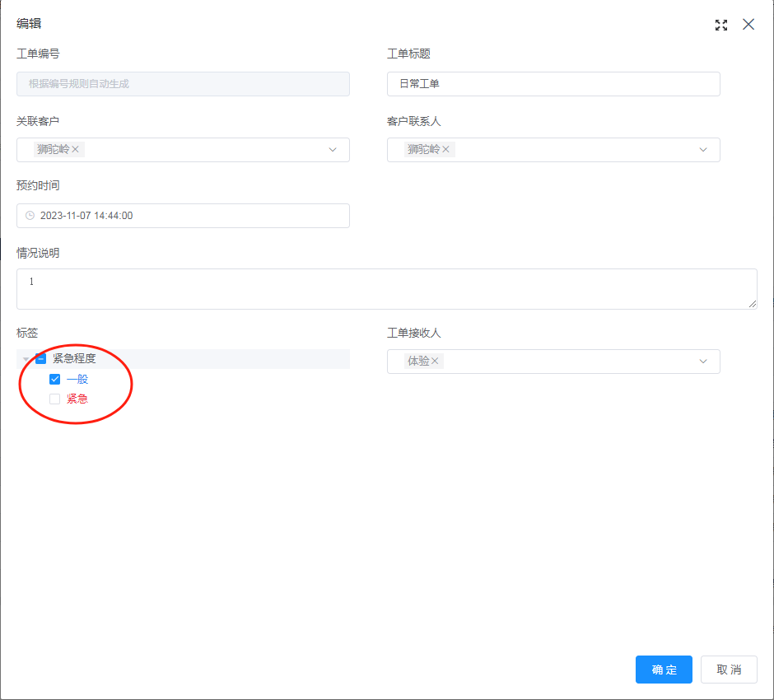This screenshot has height=700, width=774.
Task: Click the clock icon in 预约时间
Action: click(30, 216)
